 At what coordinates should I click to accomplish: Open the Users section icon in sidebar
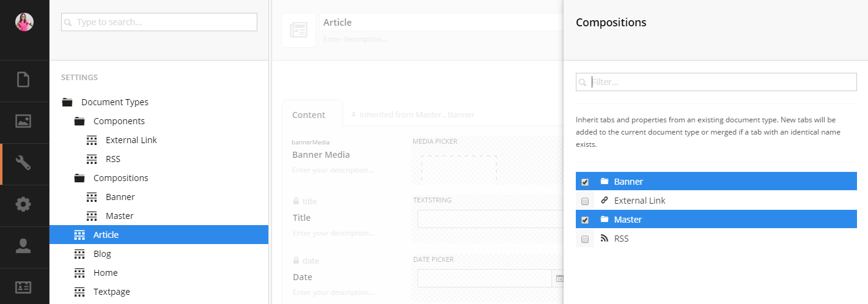point(23,246)
